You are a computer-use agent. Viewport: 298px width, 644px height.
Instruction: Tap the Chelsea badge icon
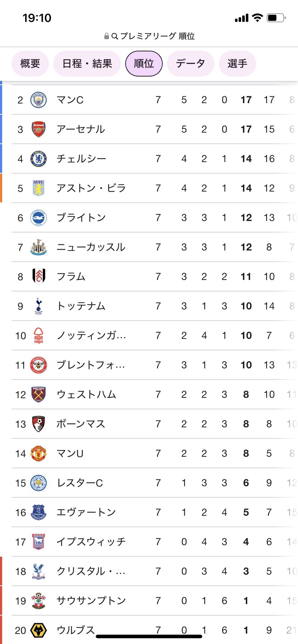(39, 159)
